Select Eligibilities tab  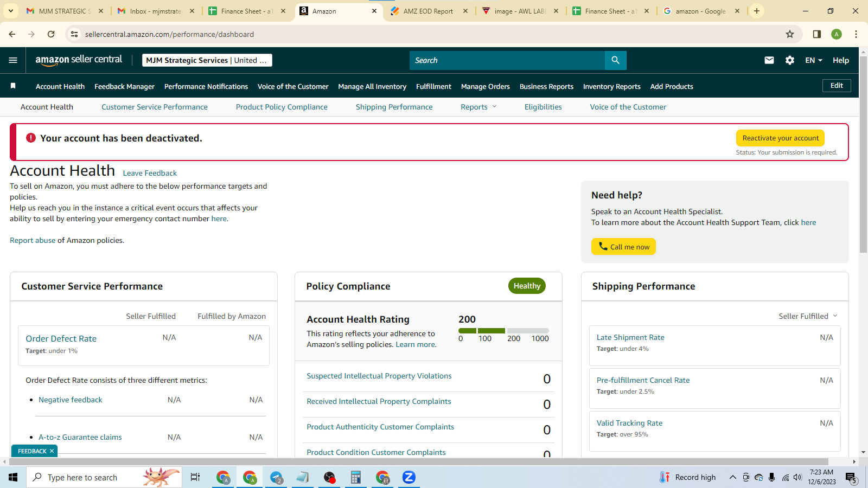tap(543, 107)
